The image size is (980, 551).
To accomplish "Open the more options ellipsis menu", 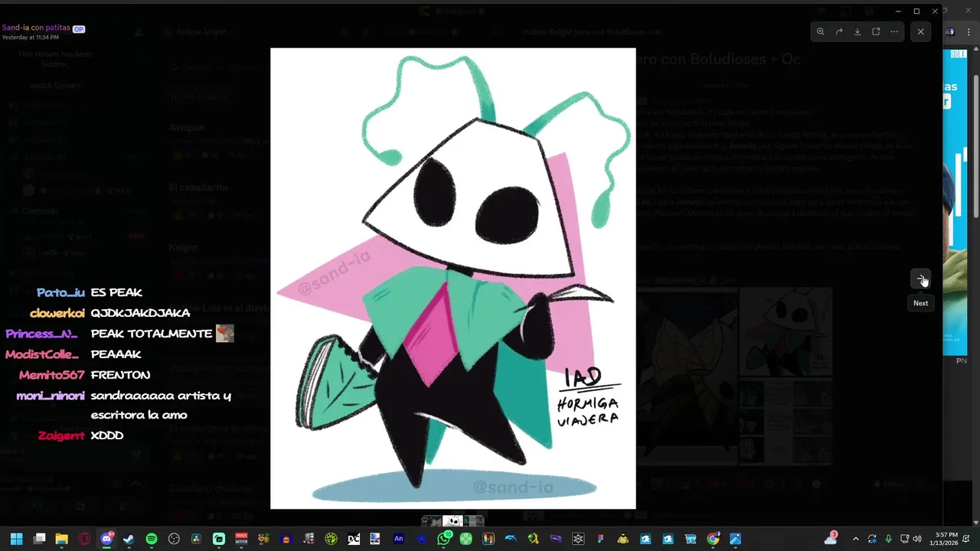I will tap(894, 31).
